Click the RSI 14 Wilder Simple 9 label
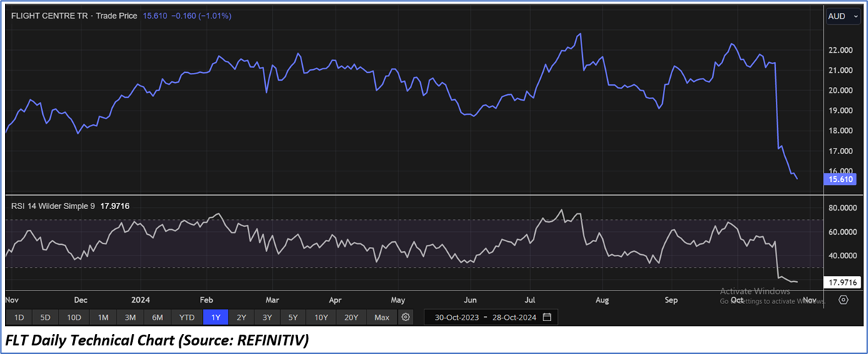Viewport: 868px width, 354px height. (54, 206)
